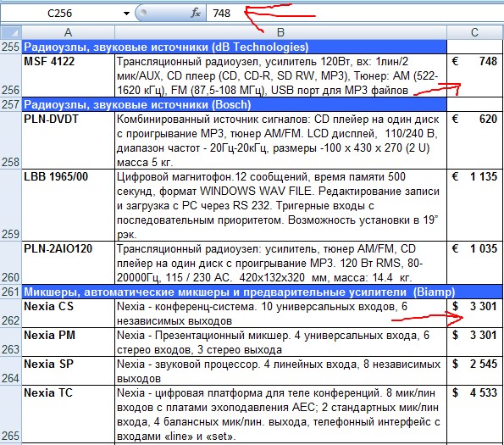
Task: Select the cell LBB 1965/00
Action: (x=68, y=205)
